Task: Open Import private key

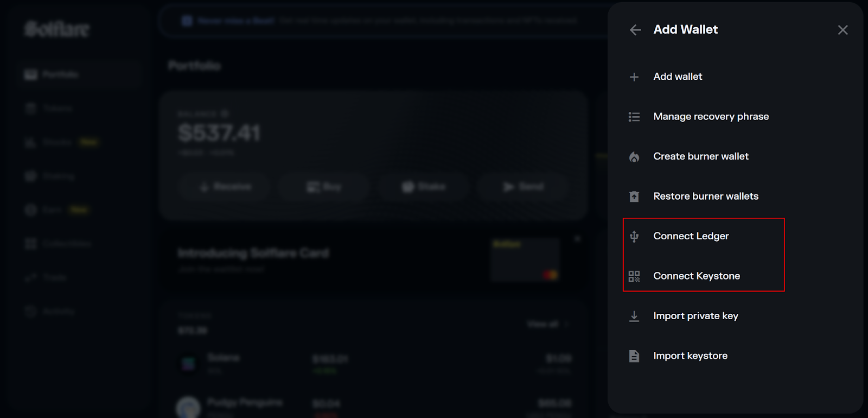Action: (695, 316)
